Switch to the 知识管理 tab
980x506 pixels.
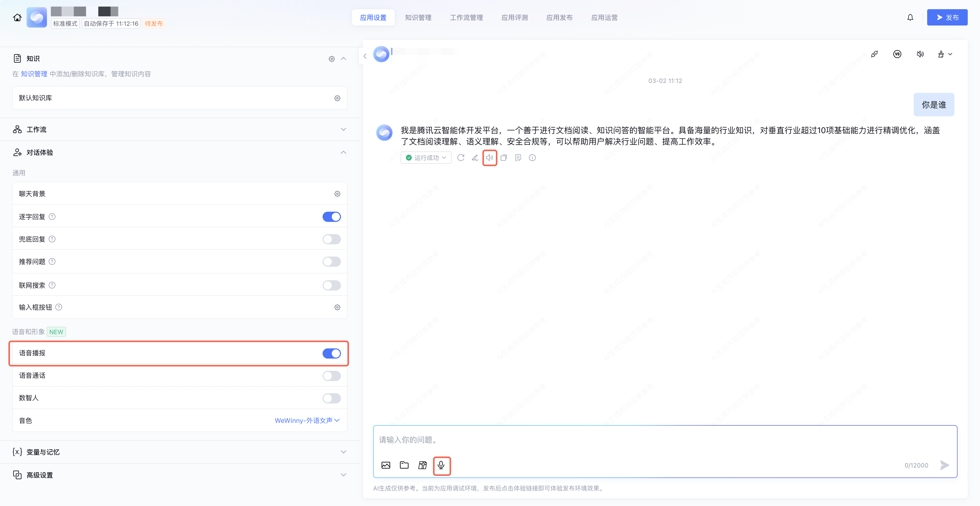pos(418,18)
